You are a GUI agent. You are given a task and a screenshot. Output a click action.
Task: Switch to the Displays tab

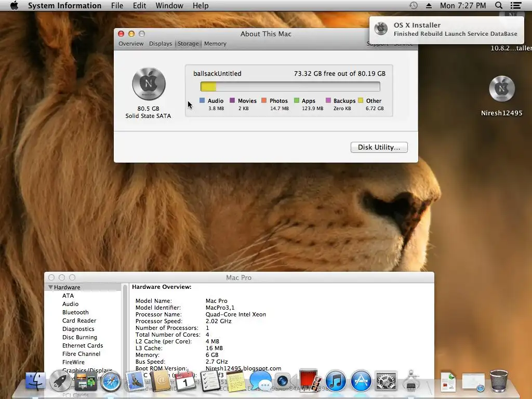click(x=161, y=44)
